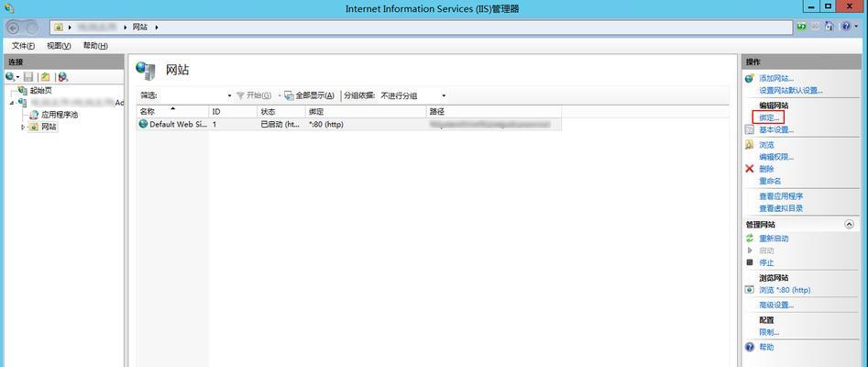Open 查看应用程序 link
Image resolution: width=868 pixels, height=367 pixels.
pos(781,196)
